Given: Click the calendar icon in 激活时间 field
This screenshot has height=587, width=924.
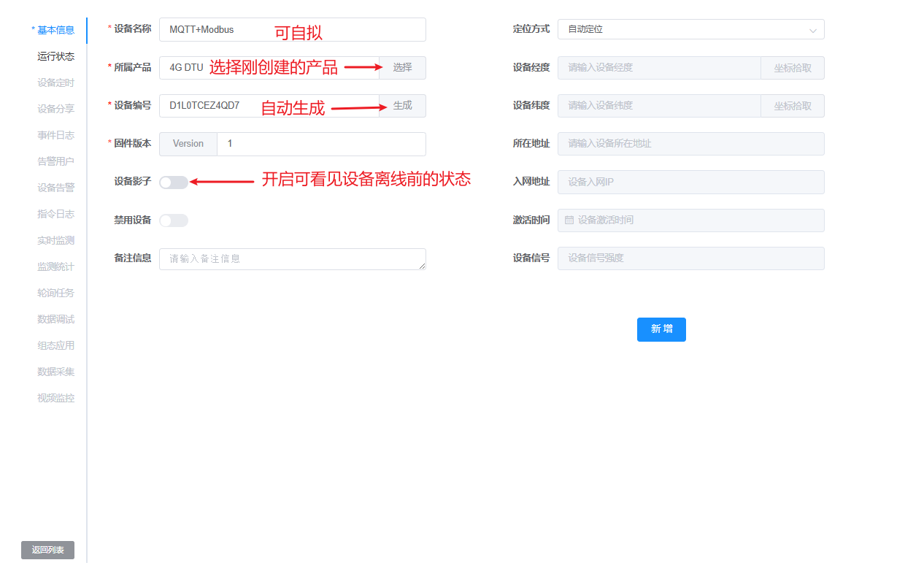Looking at the screenshot, I should [x=569, y=220].
